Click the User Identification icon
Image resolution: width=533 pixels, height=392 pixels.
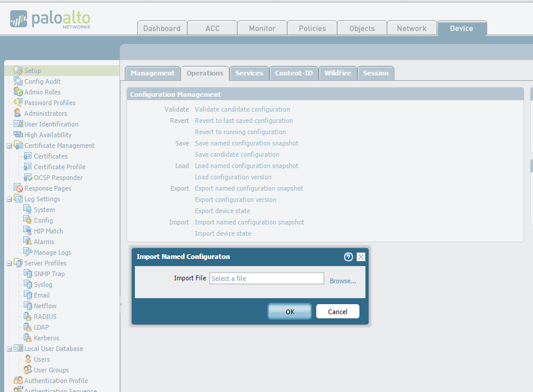18,124
